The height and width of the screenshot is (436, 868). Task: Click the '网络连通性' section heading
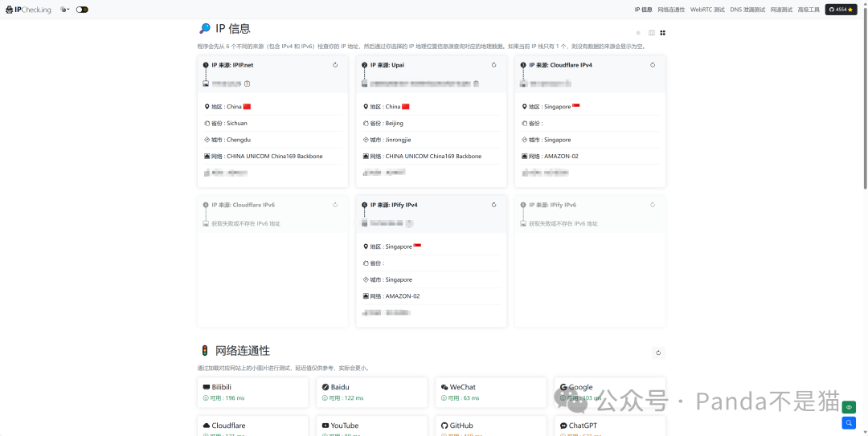click(x=243, y=350)
